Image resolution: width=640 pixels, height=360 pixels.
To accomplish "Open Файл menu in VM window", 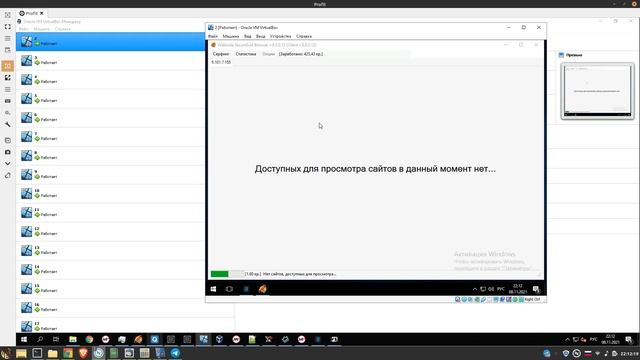I will pyautogui.click(x=213, y=36).
